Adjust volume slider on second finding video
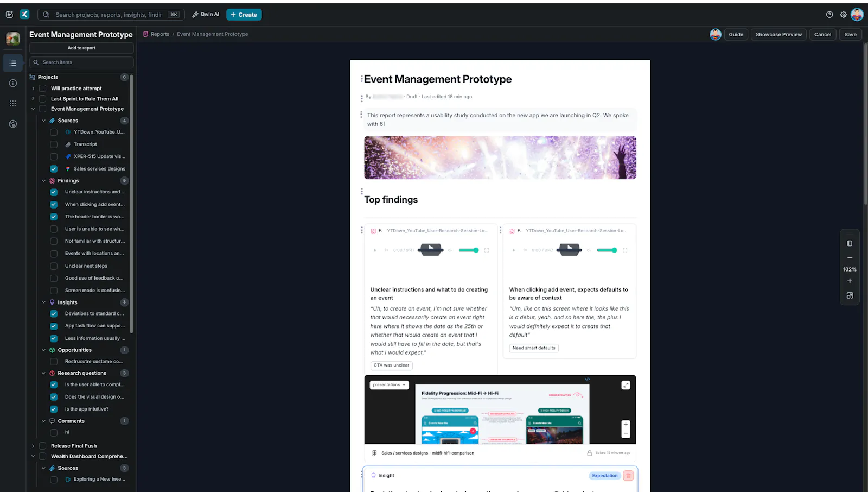This screenshot has height=492, width=868. point(607,250)
